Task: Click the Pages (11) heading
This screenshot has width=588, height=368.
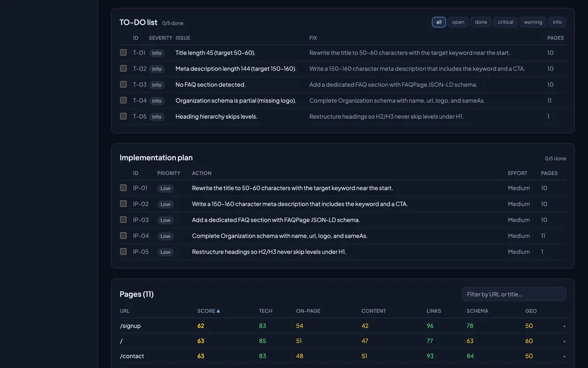Action: pyautogui.click(x=137, y=294)
